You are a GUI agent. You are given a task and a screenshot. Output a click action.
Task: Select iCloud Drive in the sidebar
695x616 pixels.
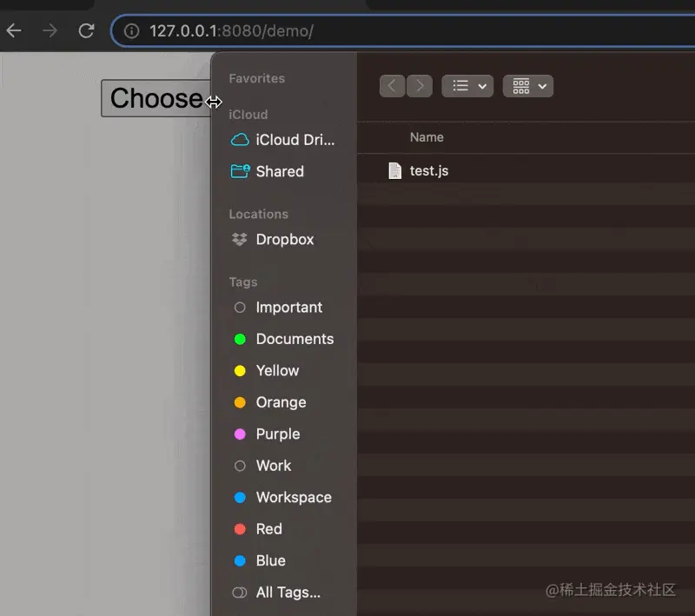pyautogui.click(x=278, y=140)
